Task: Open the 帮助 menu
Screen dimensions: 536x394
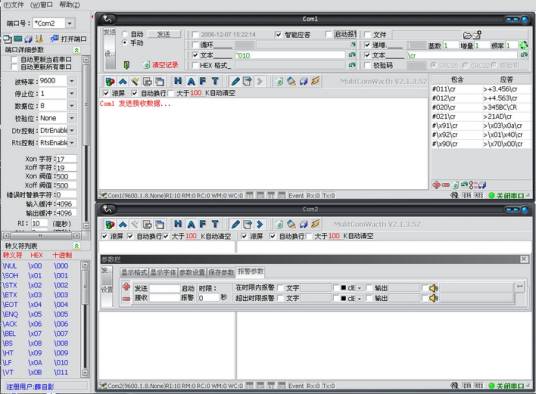Action: (x=70, y=4)
